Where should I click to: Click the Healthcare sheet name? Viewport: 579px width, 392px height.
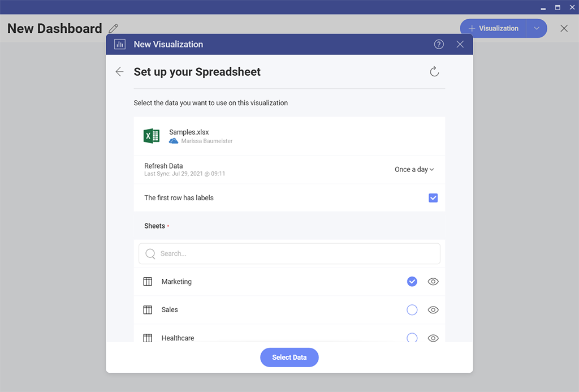[178, 338]
